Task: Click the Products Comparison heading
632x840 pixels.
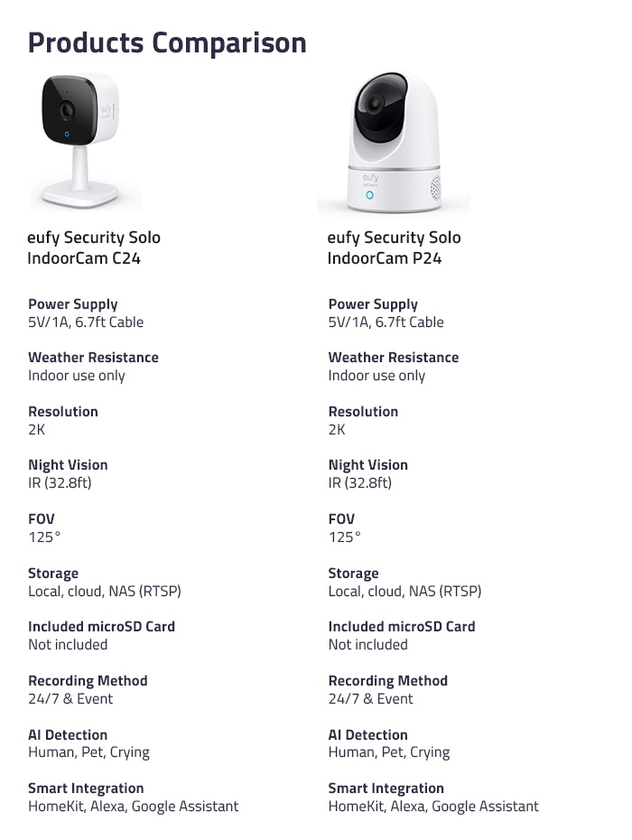Action: pos(167,42)
